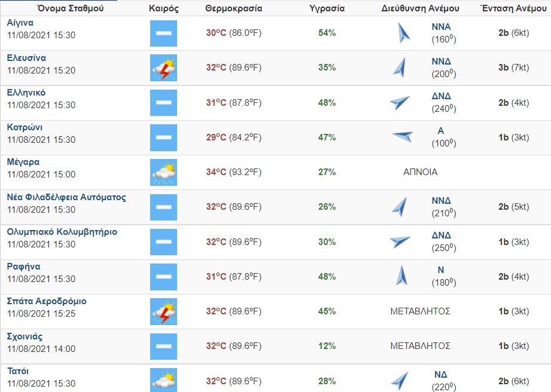Click the Ολυμπιακό Κολυμβητήριο wind arrow icon
Screen dimensions: 551x392
(x=400, y=241)
